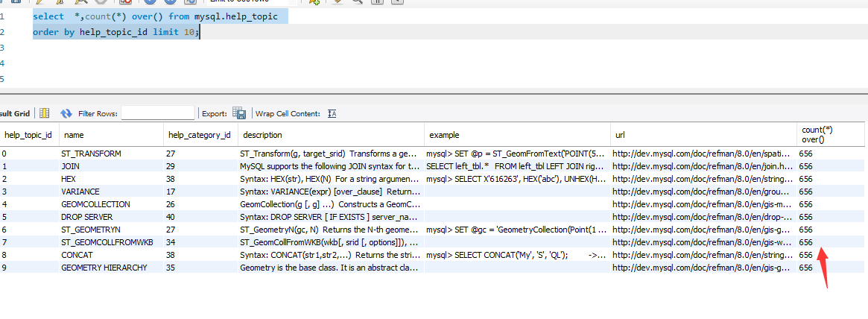Image resolution: width=868 pixels, height=319 pixels.
Task: Click category id 35 in GEOMETRY HIERARCHY row
Action: (201, 268)
